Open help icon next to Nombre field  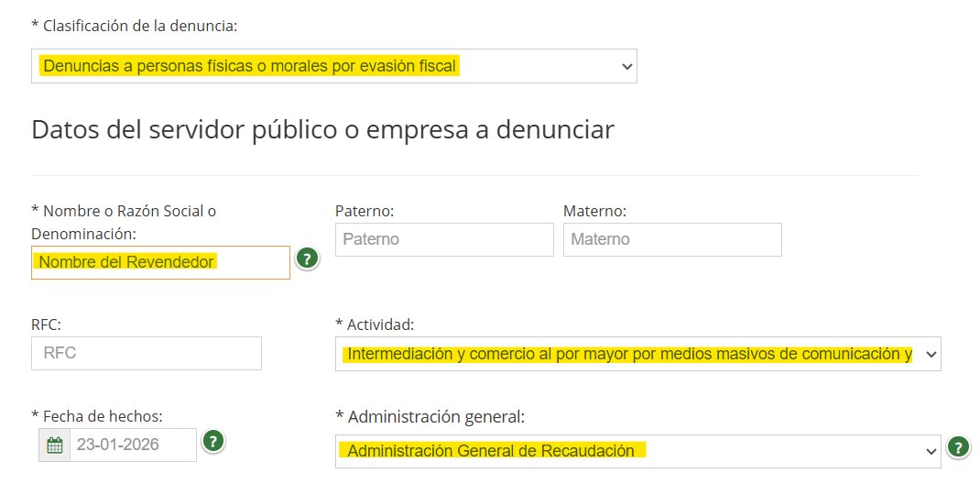pyautogui.click(x=307, y=258)
